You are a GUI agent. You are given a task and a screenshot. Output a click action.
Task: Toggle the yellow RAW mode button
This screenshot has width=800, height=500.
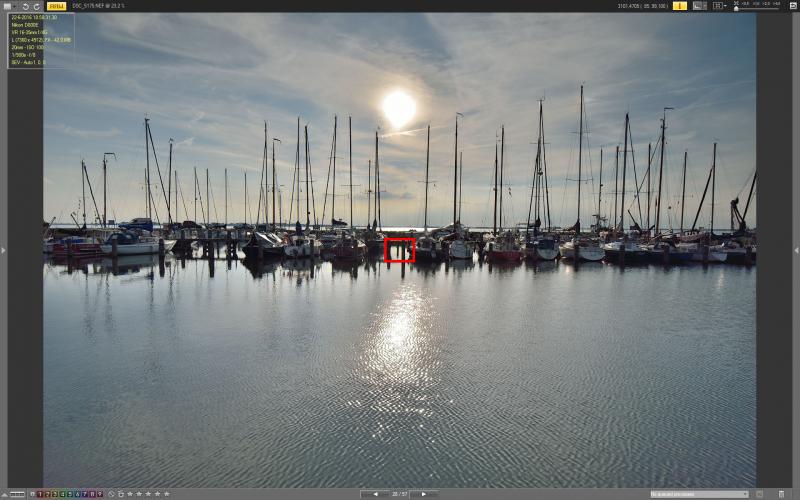click(57, 6)
